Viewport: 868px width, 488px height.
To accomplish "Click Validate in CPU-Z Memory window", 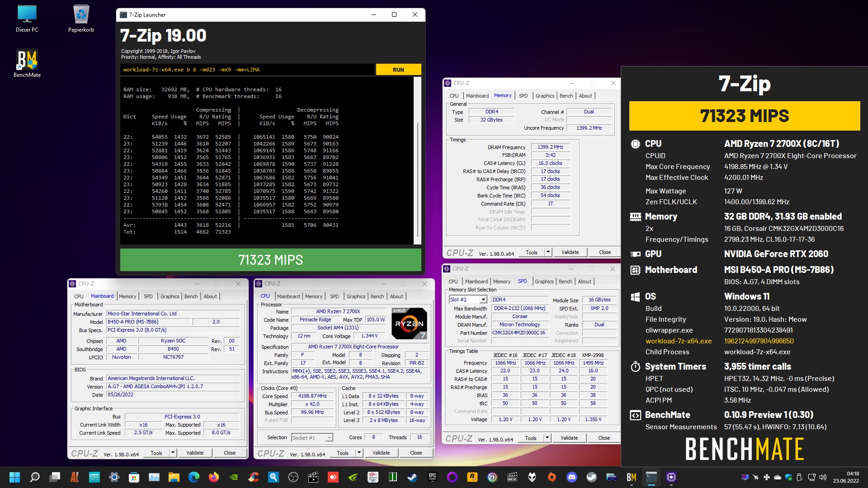I will [570, 252].
